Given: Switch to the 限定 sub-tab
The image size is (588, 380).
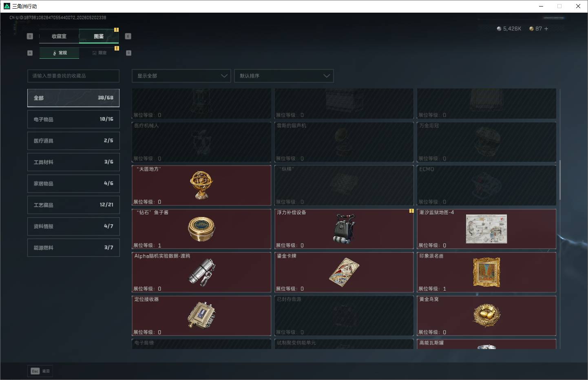Looking at the screenshot, I should [99, 53].
